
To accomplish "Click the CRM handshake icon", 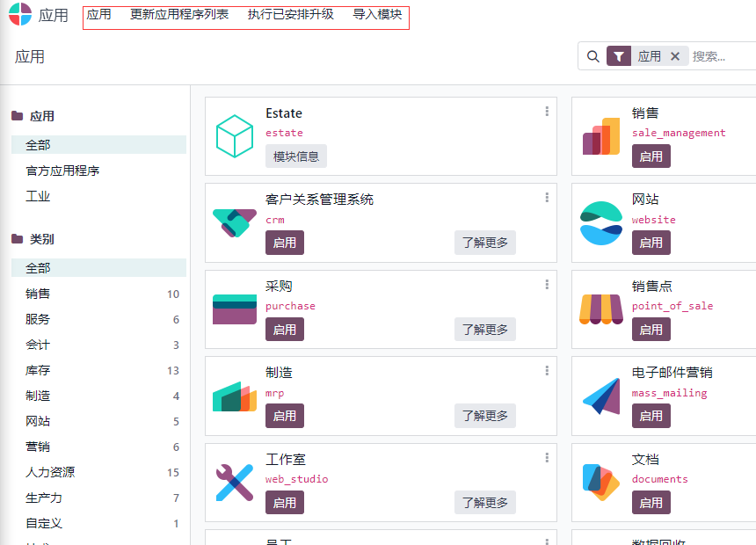I will pyautogui.click(x=235, y=222).
